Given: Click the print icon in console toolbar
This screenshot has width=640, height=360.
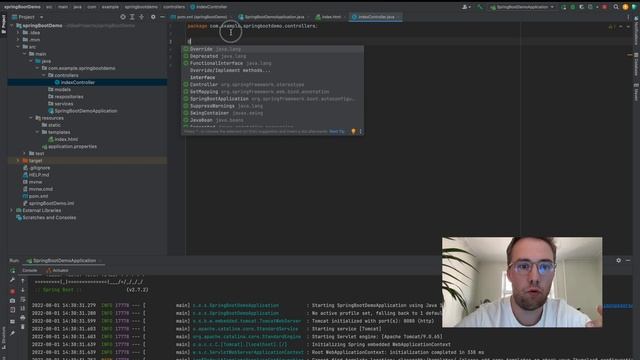Looking at the screenshot, I should coord(23,318).
